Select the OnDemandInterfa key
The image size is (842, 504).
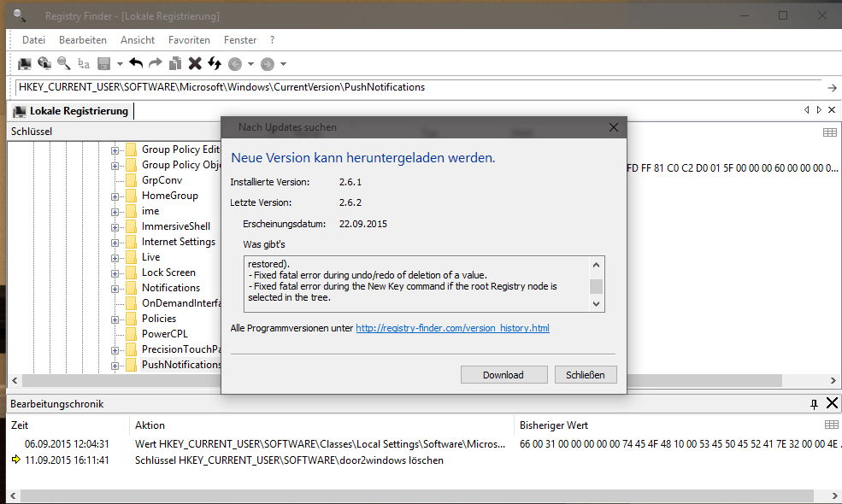181,303
